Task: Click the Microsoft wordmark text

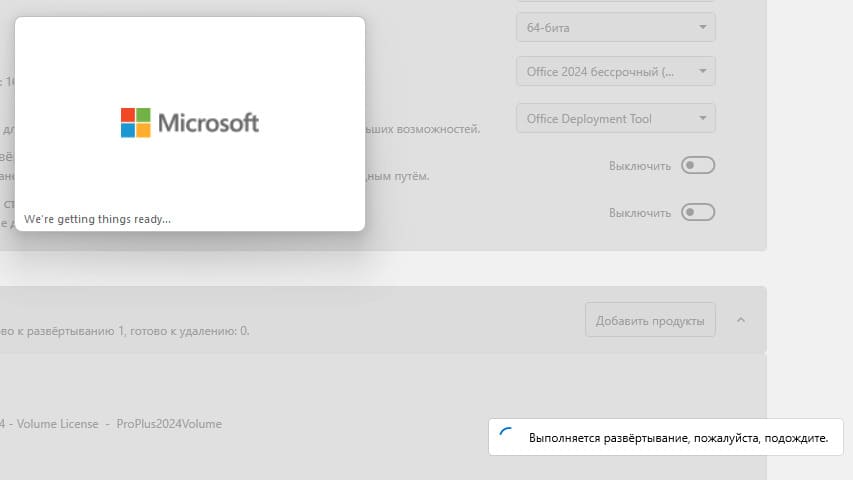Action: tap(208, 123)
